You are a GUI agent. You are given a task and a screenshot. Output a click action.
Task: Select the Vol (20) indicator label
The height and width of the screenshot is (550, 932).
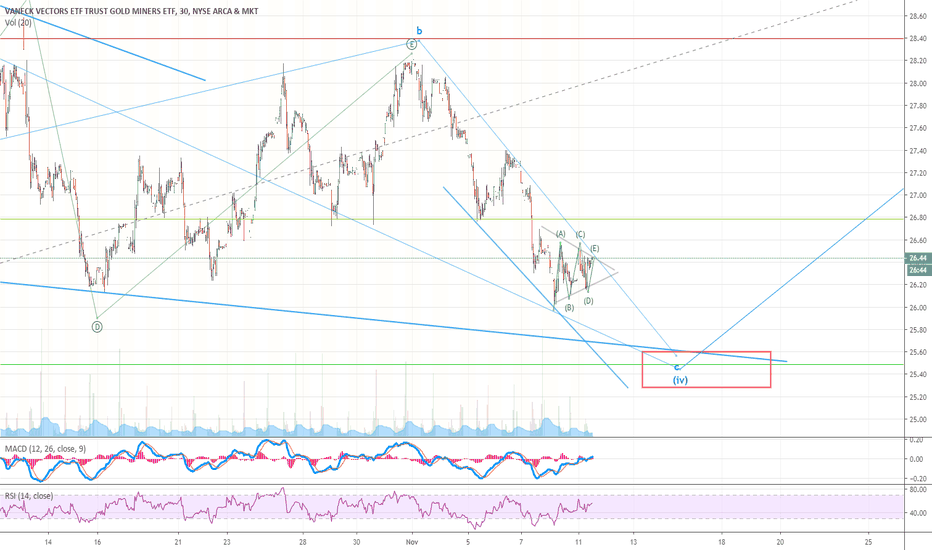(x=18, y=23)
